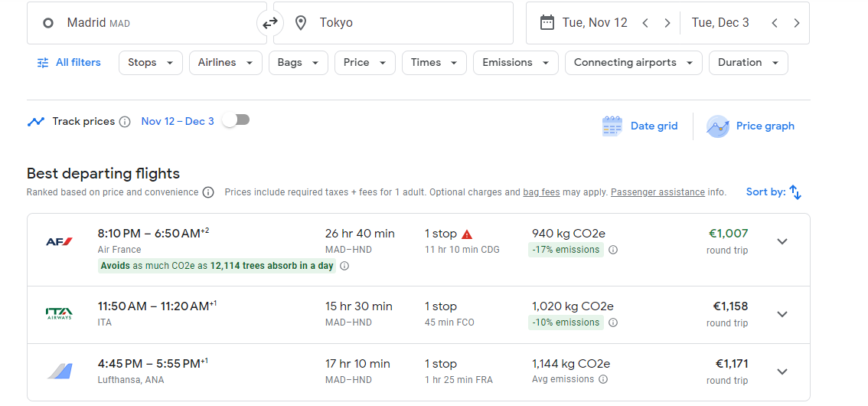Expand the ITA flight details
Screen dimensions: 868x406
[782, 314]
